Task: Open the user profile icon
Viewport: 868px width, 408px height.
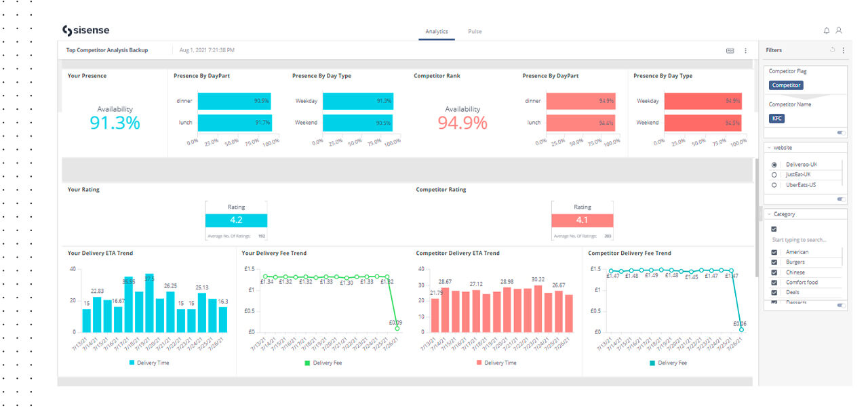Action: click(839, 30)
